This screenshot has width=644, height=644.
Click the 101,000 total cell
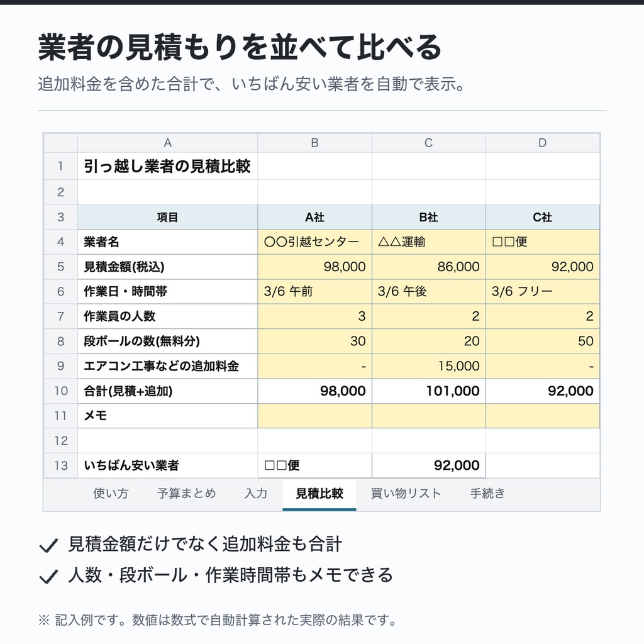point(428,391)
